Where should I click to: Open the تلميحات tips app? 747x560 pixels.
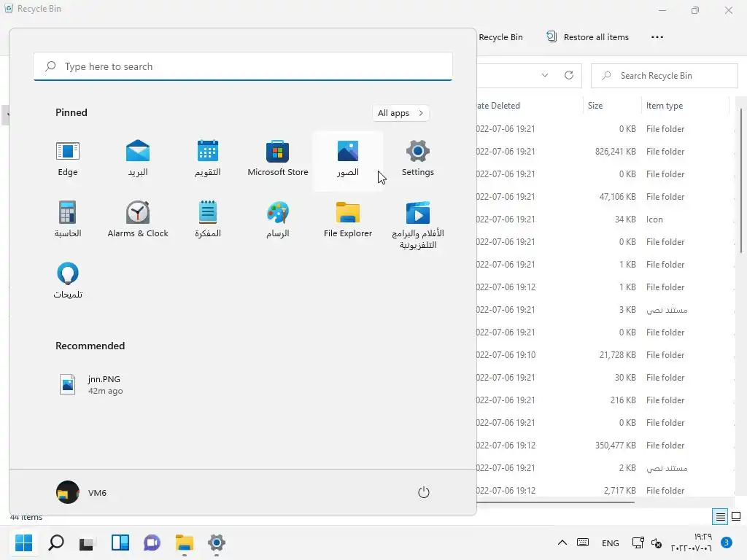68,281
